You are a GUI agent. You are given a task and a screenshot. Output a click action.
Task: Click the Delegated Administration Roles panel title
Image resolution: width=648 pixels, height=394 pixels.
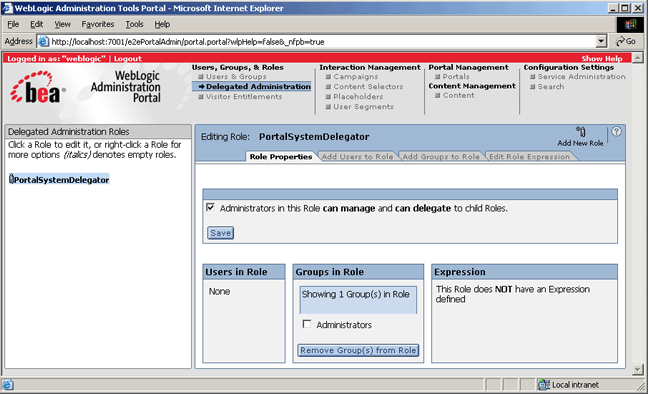[69, 131]
